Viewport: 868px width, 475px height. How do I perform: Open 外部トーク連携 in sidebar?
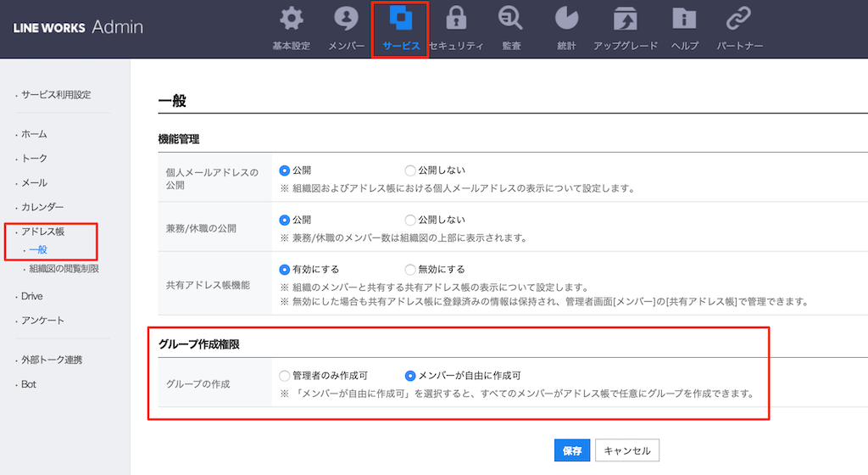tap(52, 360)
